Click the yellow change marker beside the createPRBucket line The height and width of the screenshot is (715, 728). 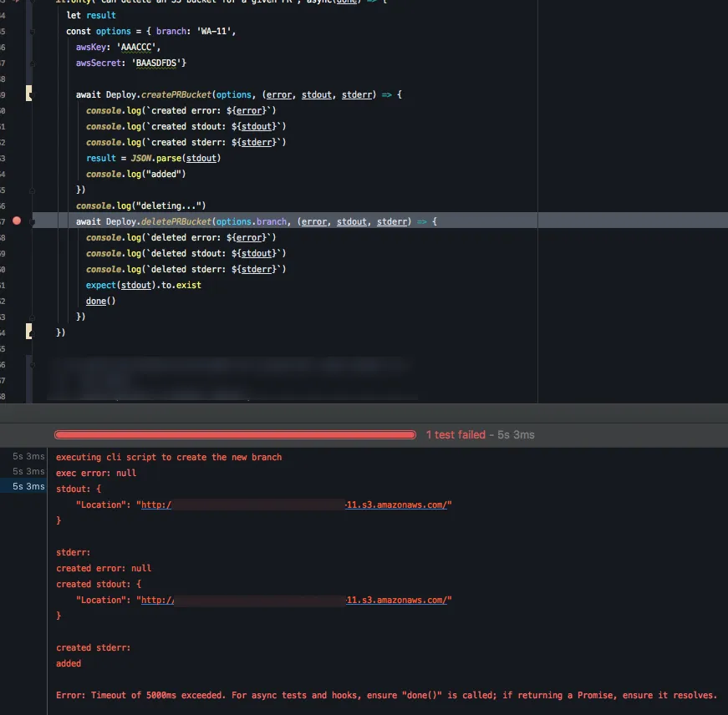pos(28,93)
